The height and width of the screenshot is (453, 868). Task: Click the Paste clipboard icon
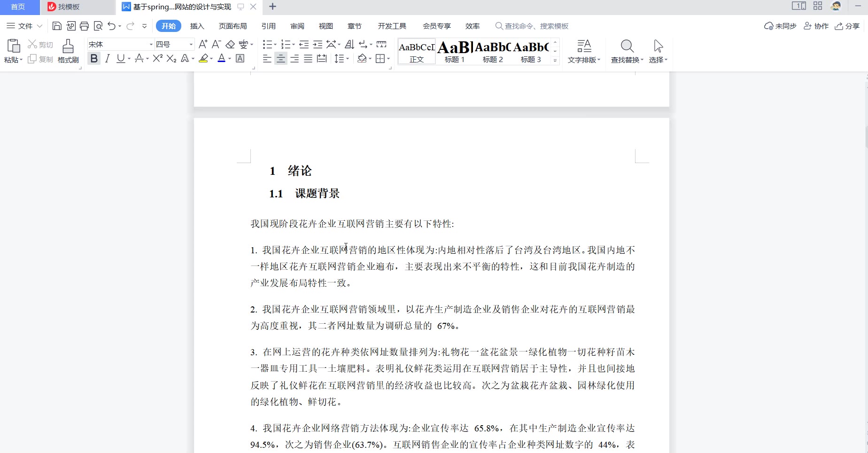(x=13, y=46)
